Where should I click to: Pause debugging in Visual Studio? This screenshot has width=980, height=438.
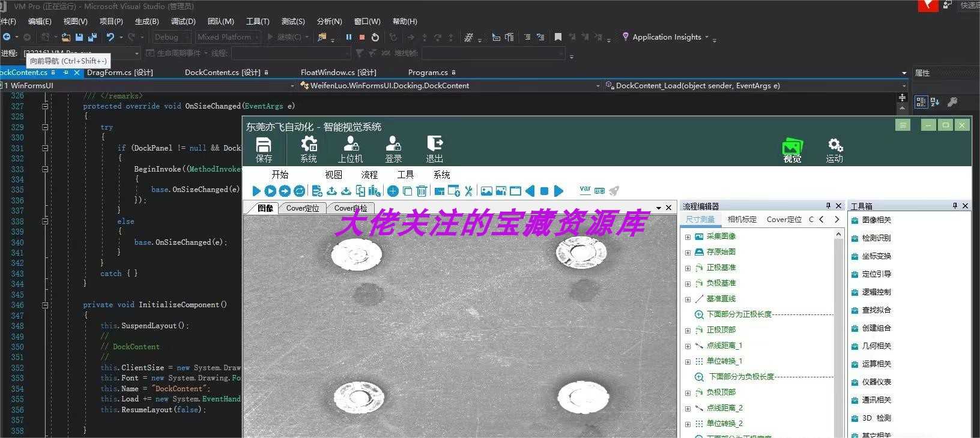[349, 37]
